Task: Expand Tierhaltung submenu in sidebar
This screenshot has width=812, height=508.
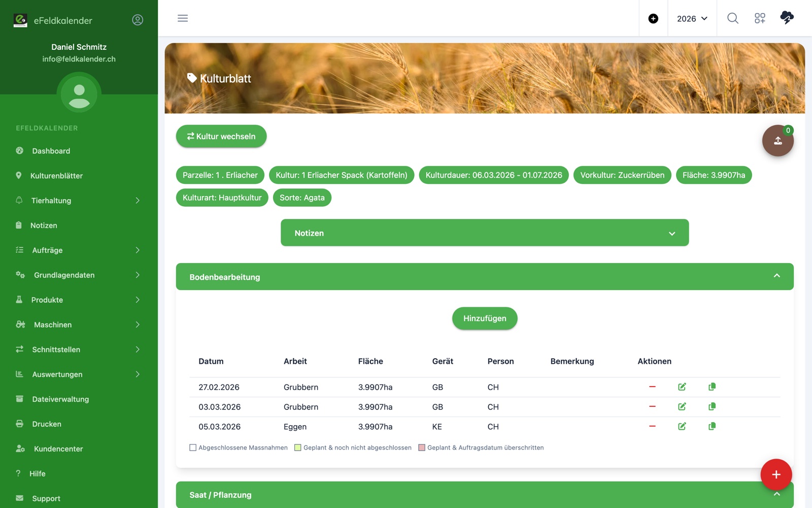Action: pos(79,201)
